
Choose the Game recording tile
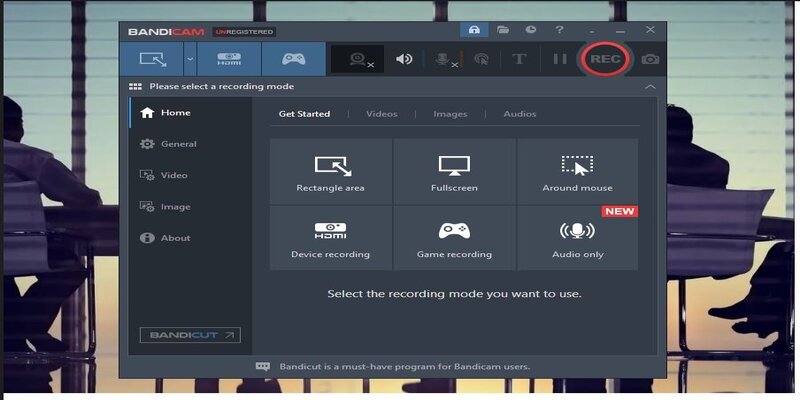[454, 238]
